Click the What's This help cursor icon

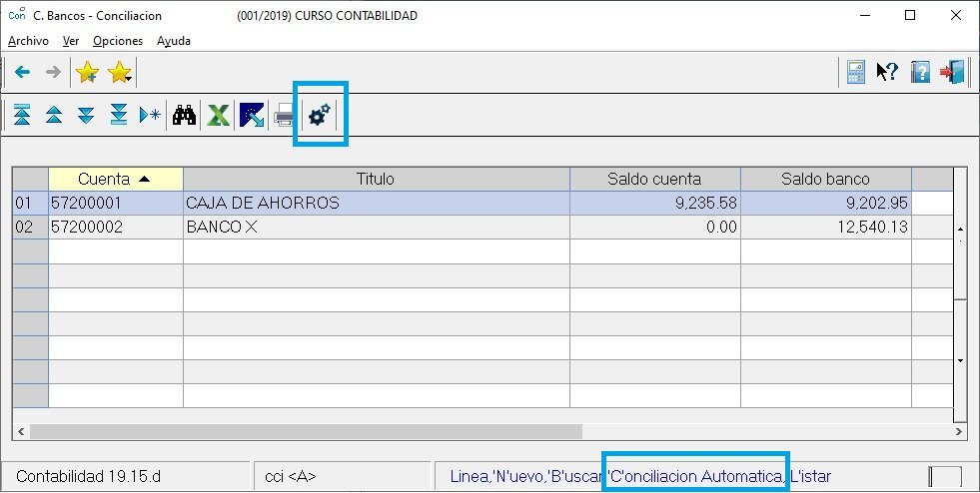[x=887, y=72]
